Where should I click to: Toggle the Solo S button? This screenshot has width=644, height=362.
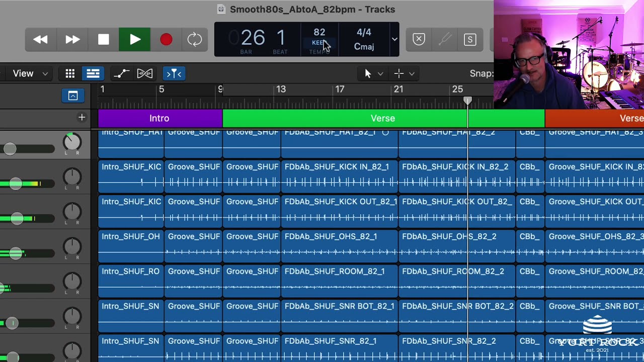(x=470, y=39)
